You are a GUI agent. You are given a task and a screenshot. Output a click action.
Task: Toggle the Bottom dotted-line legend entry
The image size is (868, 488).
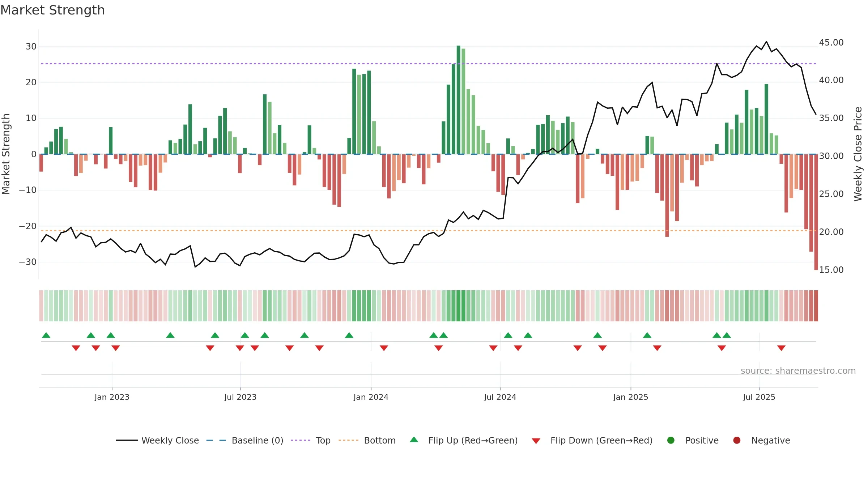click(367, 440)
